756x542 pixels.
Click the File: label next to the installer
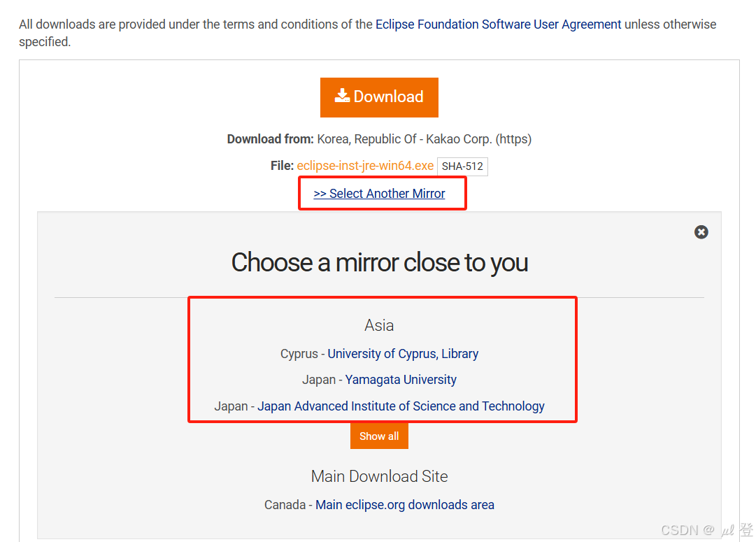(281, 166)
